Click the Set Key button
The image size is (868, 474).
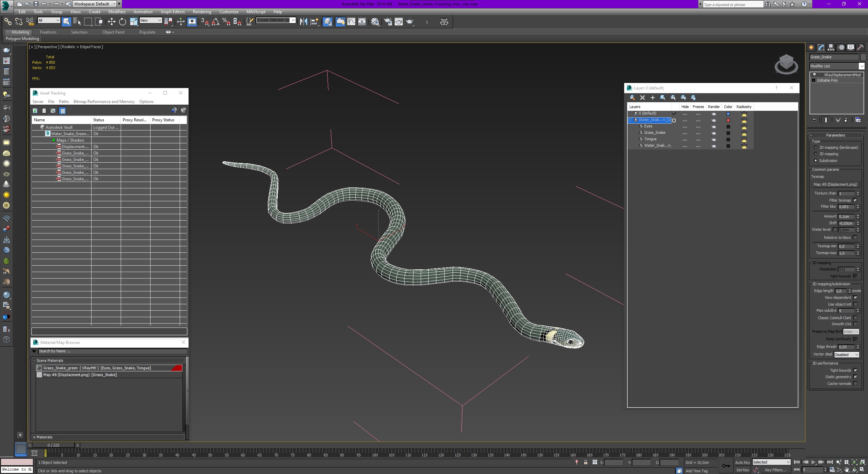[742, 470]
